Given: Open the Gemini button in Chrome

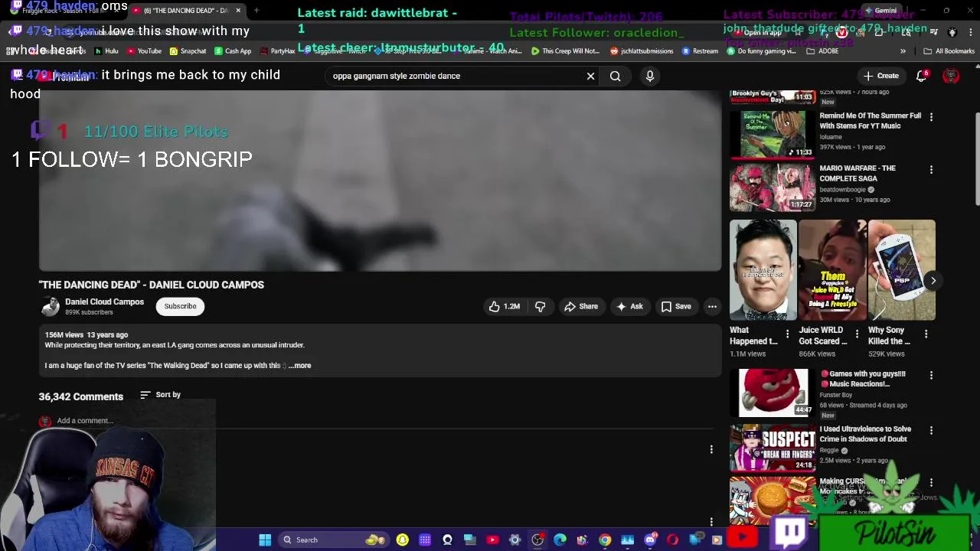Looking at the screenshot, I should click(880, 10).
